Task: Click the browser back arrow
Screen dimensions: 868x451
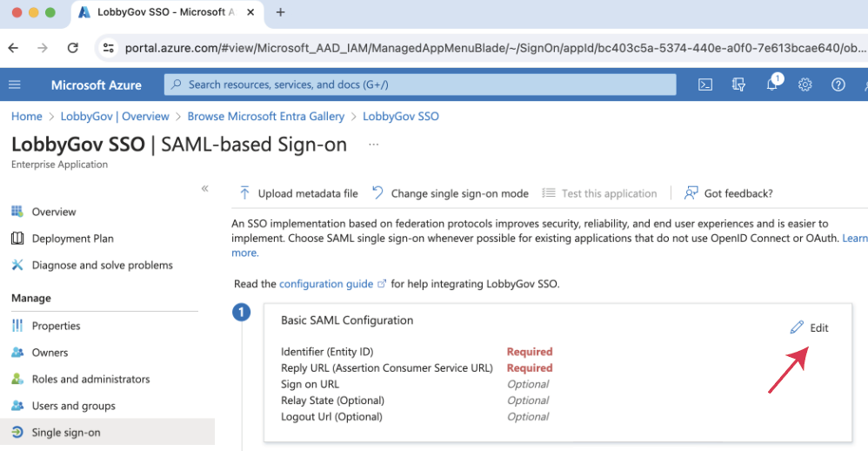Action: coord(13,48)
